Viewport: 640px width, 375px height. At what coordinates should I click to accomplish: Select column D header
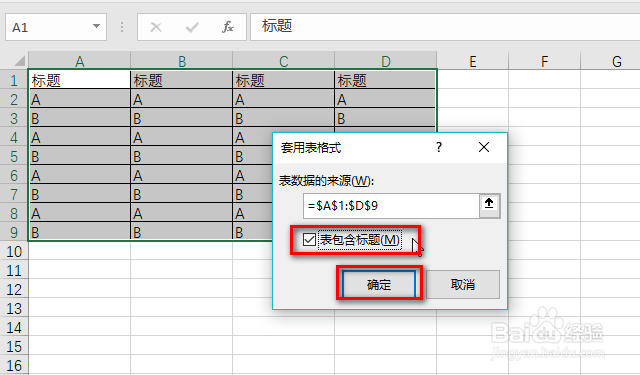coord(386,60)
